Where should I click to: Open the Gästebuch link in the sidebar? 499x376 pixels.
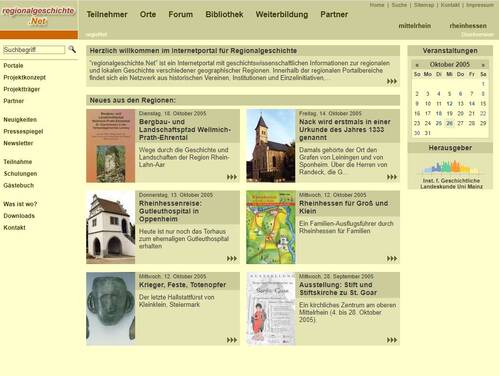[19, 185]
